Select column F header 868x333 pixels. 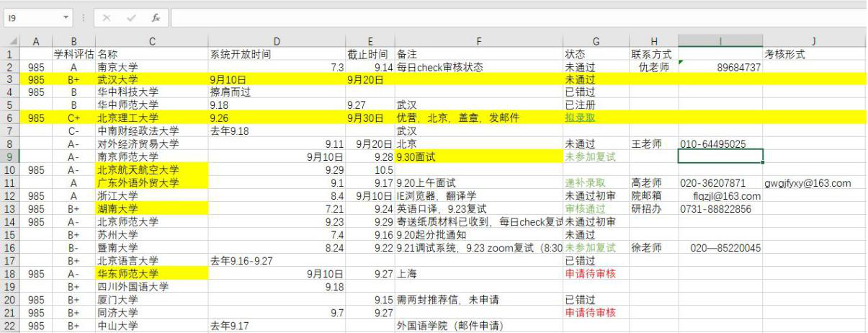click(479, 43)
